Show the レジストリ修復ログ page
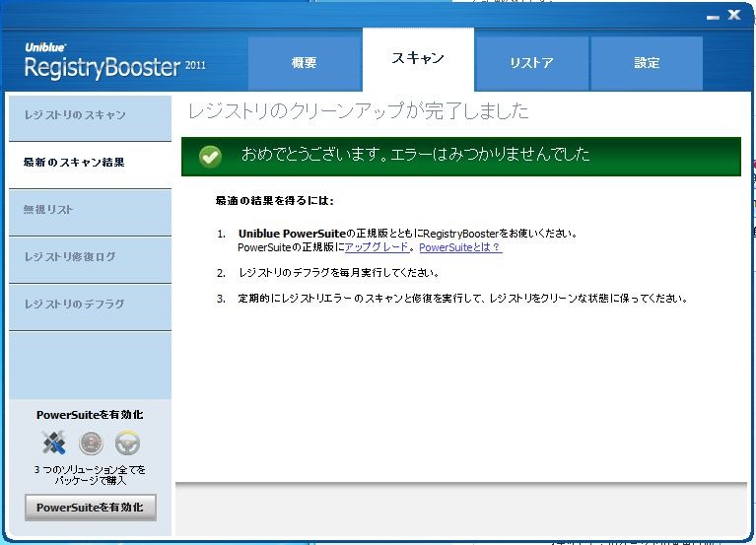 click(90, 260)
